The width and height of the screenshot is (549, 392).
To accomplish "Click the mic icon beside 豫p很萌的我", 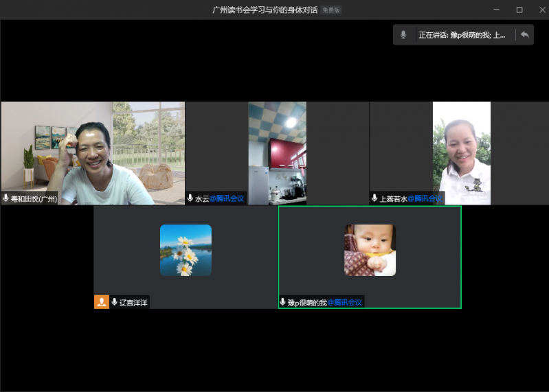I will [282, 302].
